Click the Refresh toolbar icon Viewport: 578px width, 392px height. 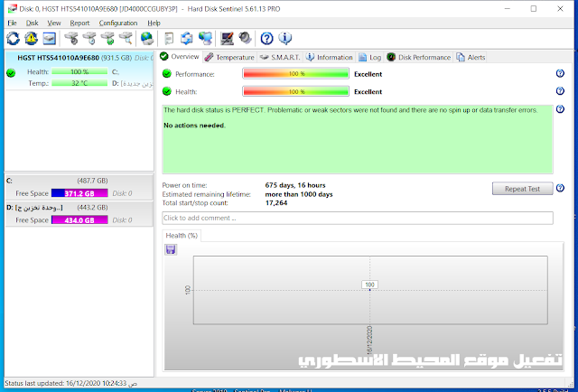pyautogui.click(x=13, y=38)
